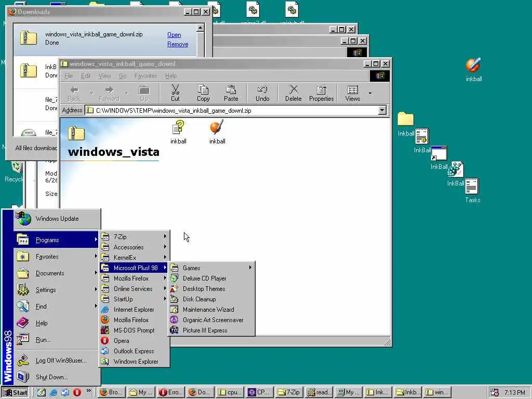Select the inkball application icon in zip
Image resolution: width=532 pixels, height=399 pixels.
click(x=217, y=132)
